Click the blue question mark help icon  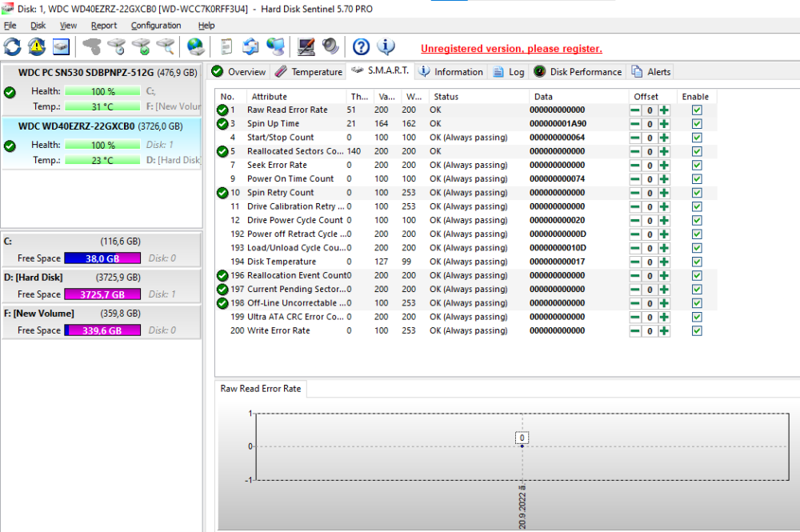point(362,46)
